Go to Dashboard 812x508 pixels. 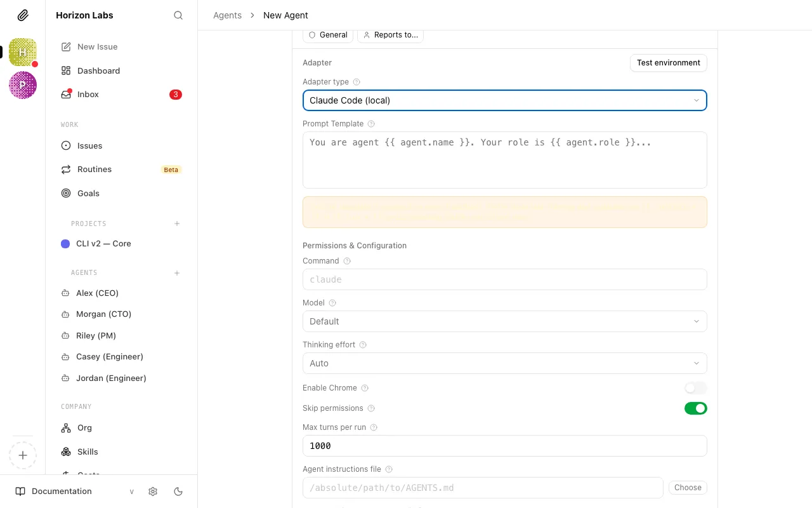(121, 70)
